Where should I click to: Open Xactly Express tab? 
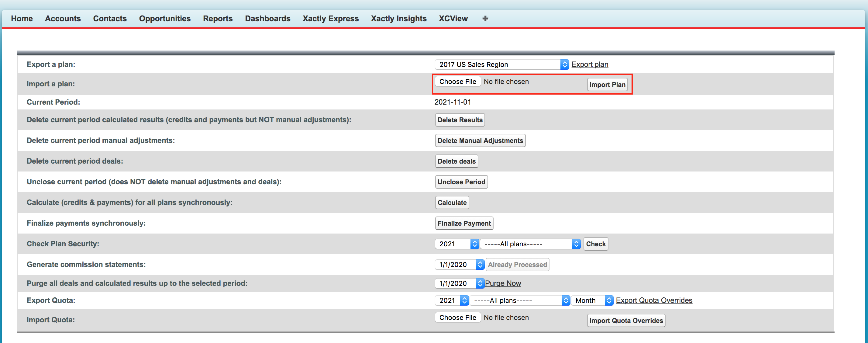pos(331,19)
